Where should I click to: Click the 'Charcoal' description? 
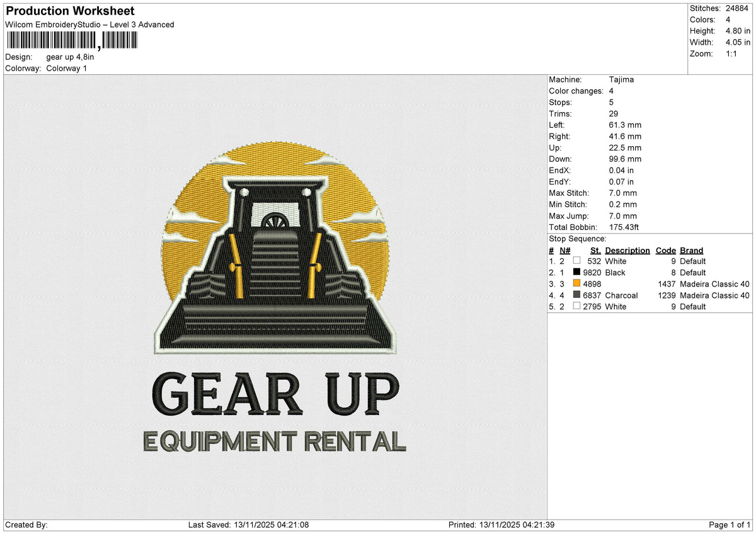click(x=621, y=295)
